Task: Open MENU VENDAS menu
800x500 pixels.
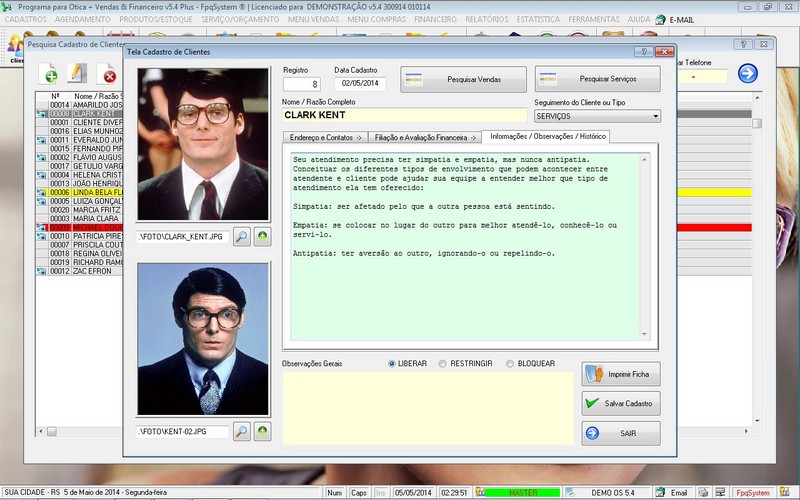Action: coord(313,19)
